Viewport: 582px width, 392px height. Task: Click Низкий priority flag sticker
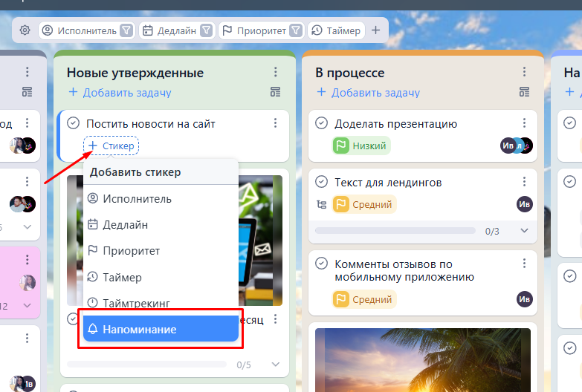361,146
